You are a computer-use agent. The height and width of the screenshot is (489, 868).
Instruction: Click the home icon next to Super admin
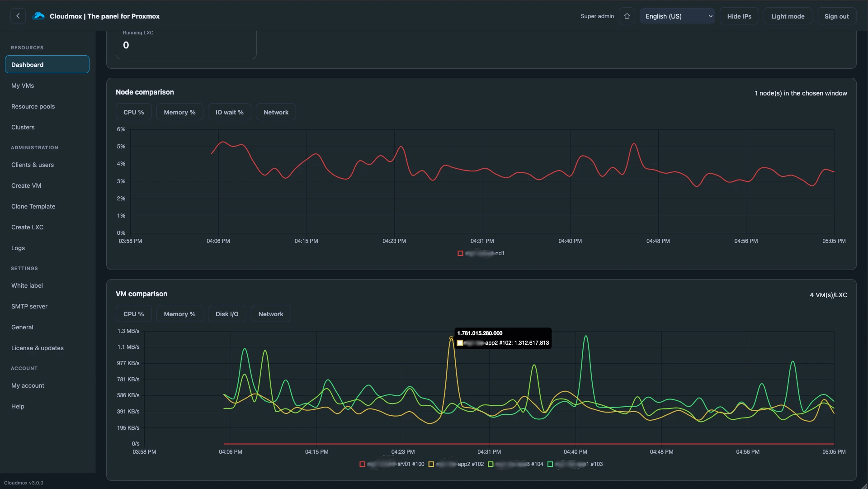[627, 16]
